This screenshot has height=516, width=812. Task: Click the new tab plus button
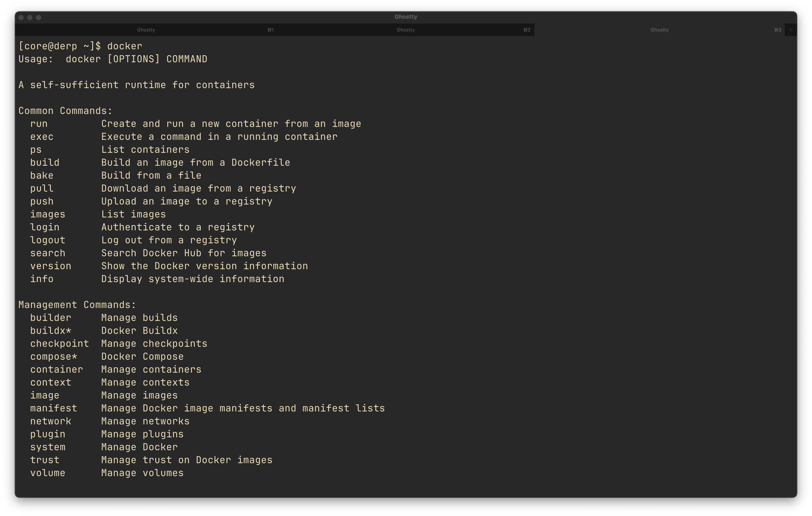[x=791, y=30]
